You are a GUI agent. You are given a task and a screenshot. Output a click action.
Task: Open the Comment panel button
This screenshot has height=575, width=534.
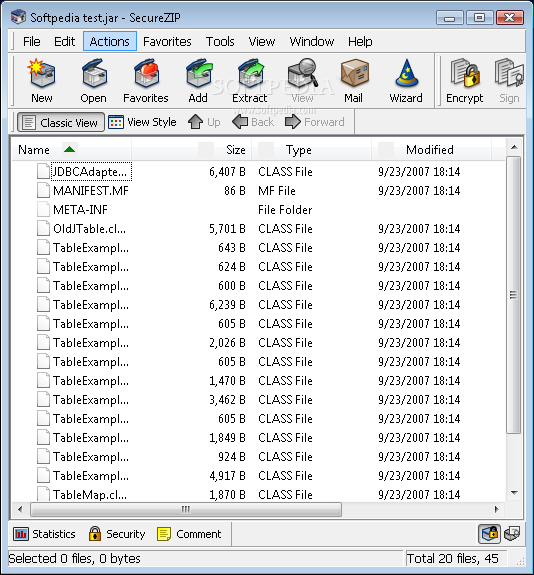(189, 534)
